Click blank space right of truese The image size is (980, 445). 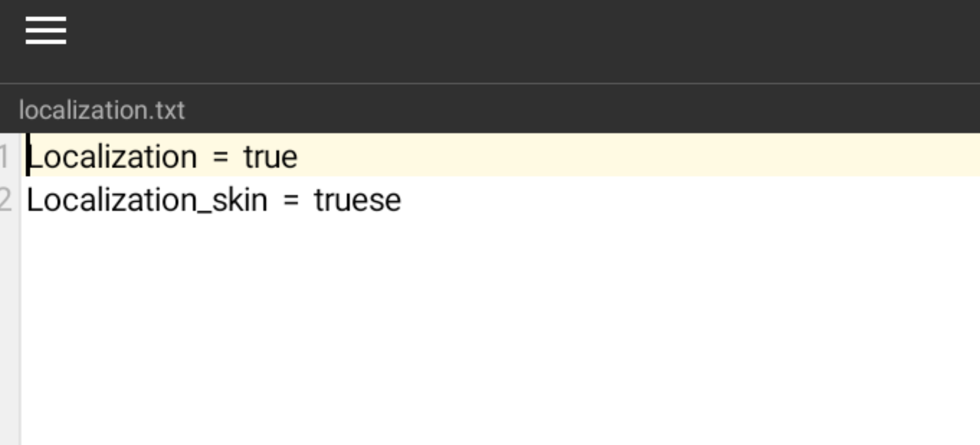point(622,200)
